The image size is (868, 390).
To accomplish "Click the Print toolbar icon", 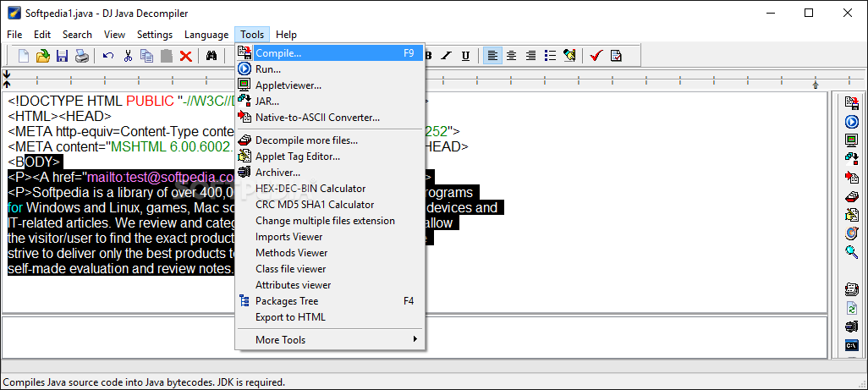I will pos(81,56).
